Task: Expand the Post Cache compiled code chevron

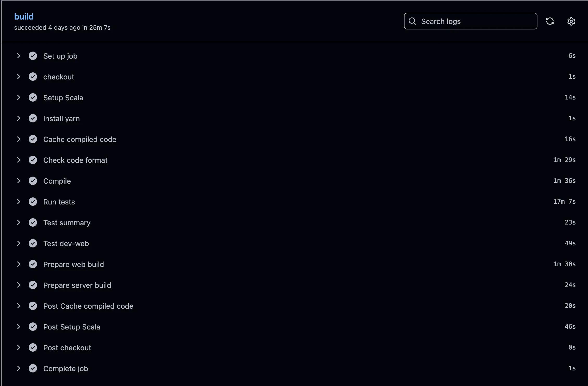Action: click(19, 306)
